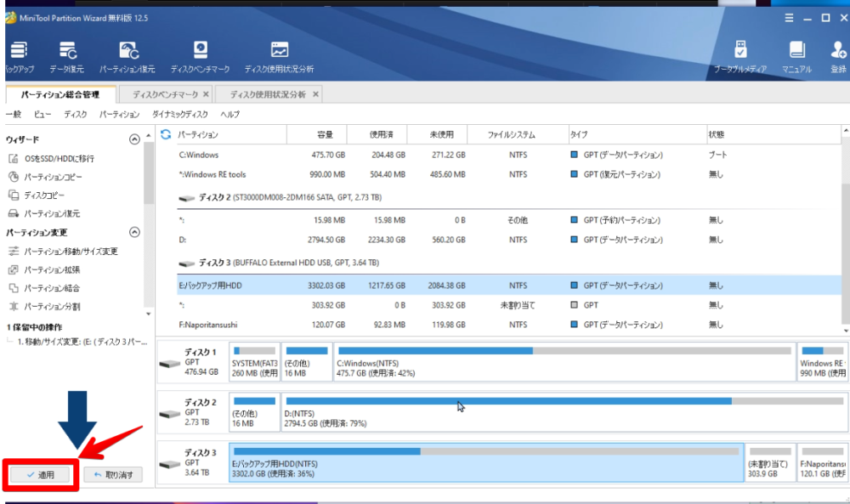This screenshot has width=850, height=504.
Task: Pick パーティション結合 in sidebar
Action: [44, 288]
